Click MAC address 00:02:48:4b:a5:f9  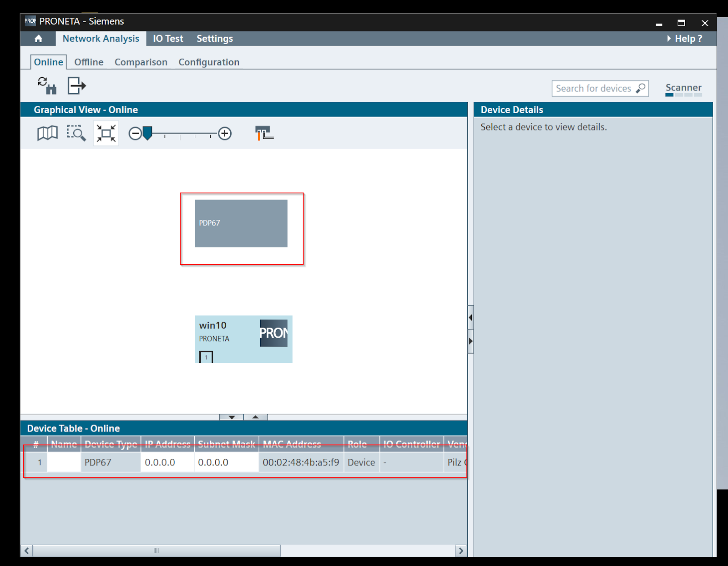(x=301, y=462)
